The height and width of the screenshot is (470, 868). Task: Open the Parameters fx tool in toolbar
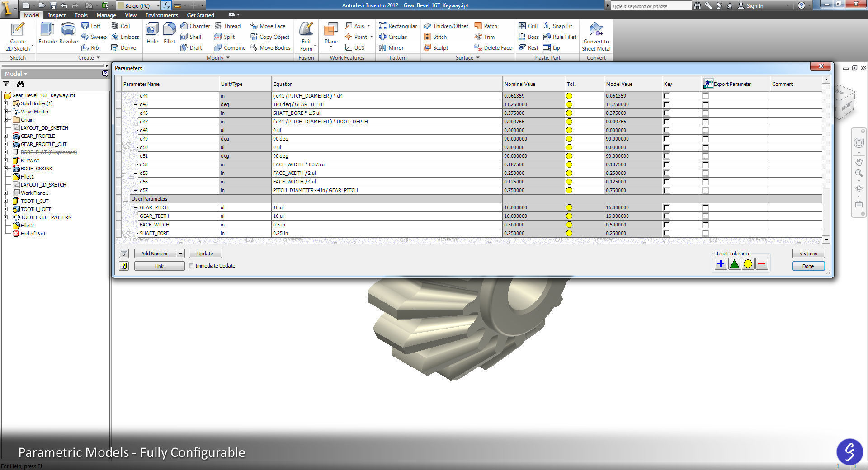pyautogui.click(x=166, y=5)
